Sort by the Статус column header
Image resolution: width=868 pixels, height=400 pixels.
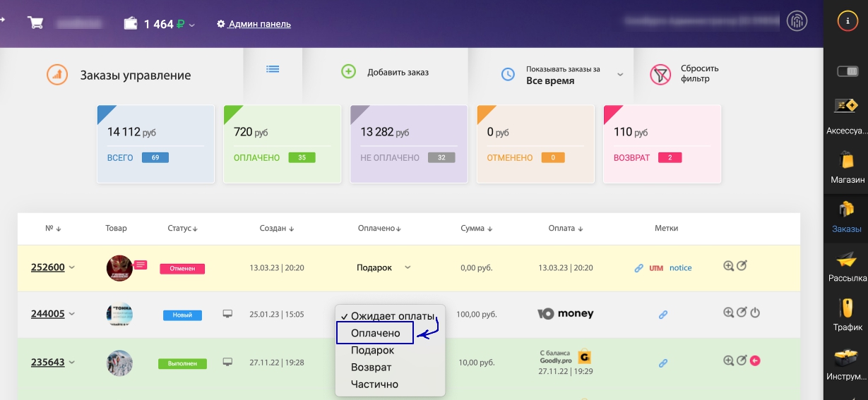(182, 229)
